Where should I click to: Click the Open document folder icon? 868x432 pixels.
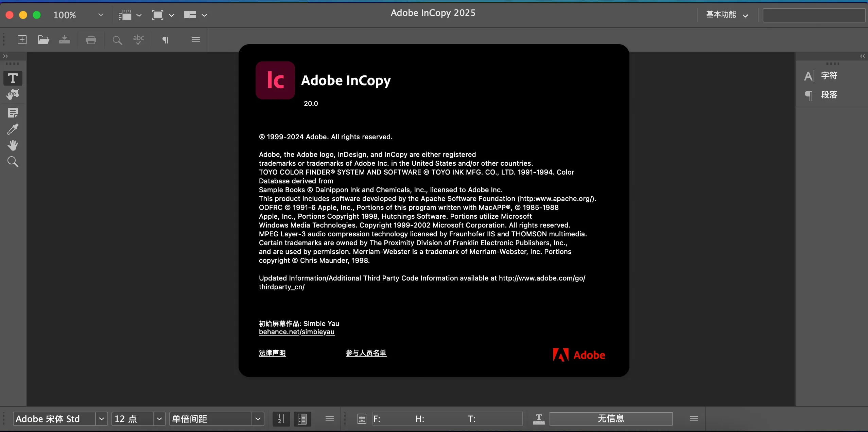click(x=43, y=40)
